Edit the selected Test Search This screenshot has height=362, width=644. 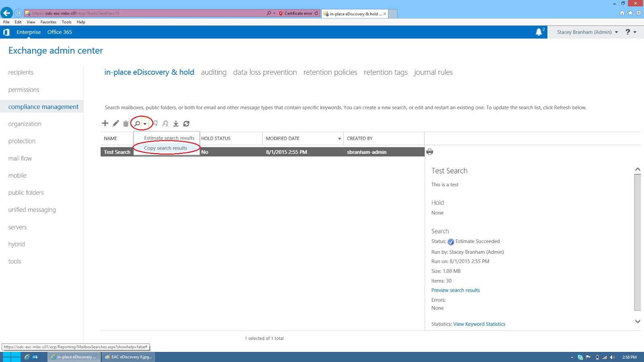point(116,123)
